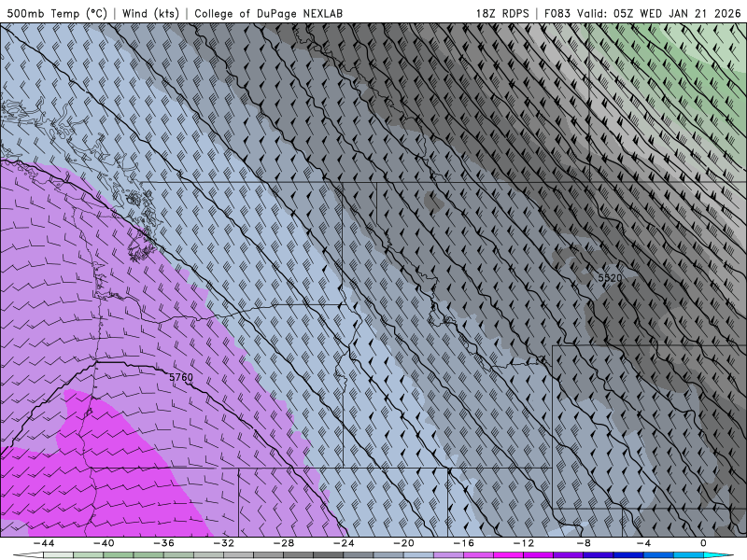
Task: Click the '500mb Temp (°C)' title text
Action: coord(57,13)
